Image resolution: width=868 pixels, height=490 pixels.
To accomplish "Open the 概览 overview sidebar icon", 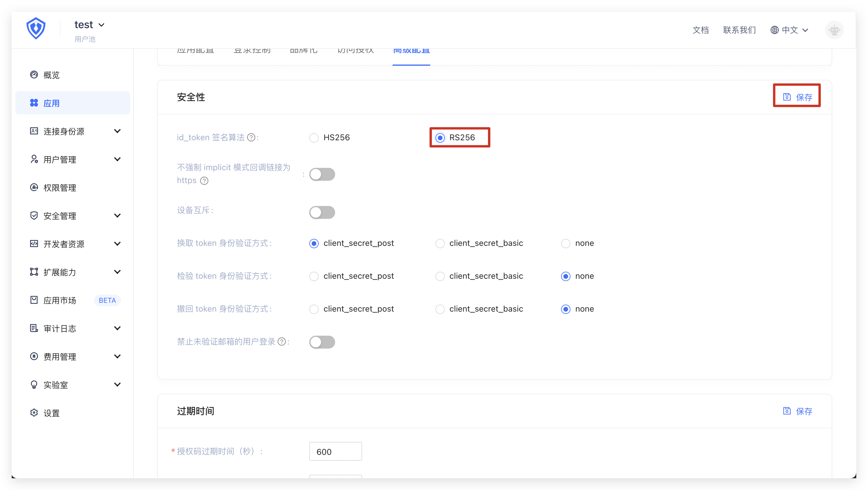I will 34,75.
